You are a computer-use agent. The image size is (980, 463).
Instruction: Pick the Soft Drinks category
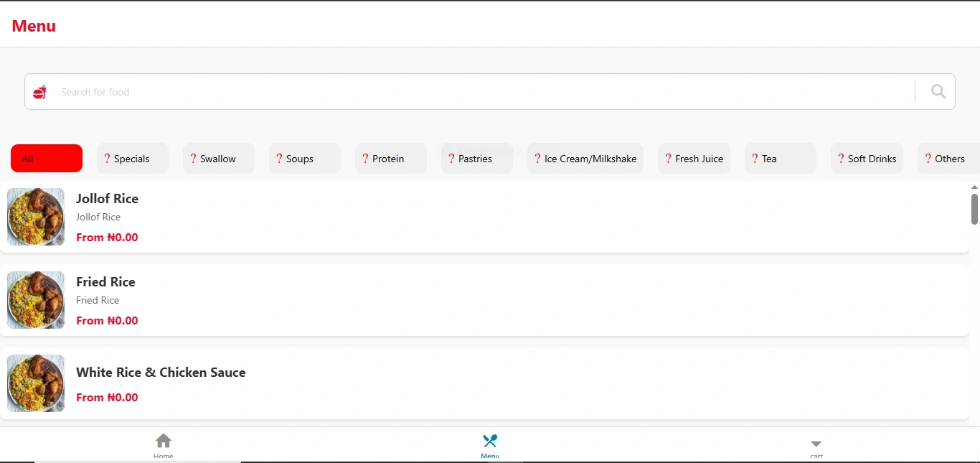pyautogui.click(x=867, y=159)
